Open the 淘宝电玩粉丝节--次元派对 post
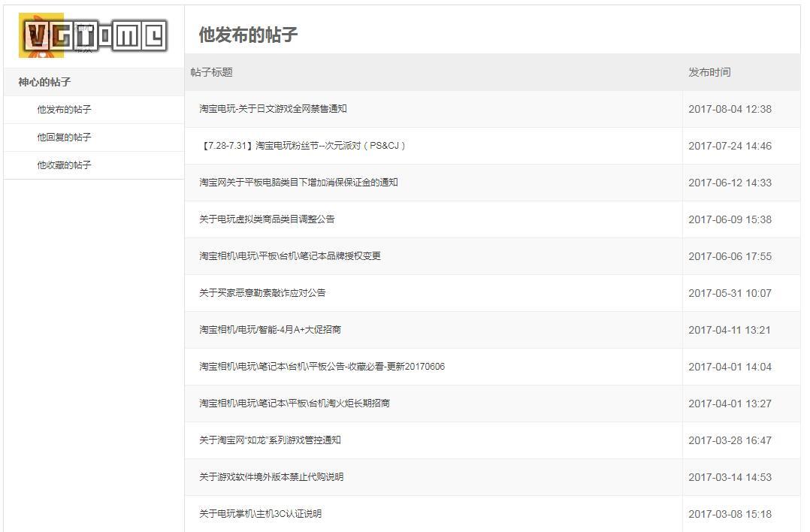 300,146
